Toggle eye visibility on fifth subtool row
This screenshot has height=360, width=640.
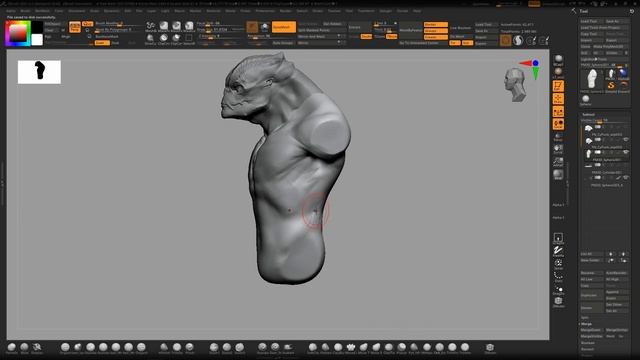[626, 178]
